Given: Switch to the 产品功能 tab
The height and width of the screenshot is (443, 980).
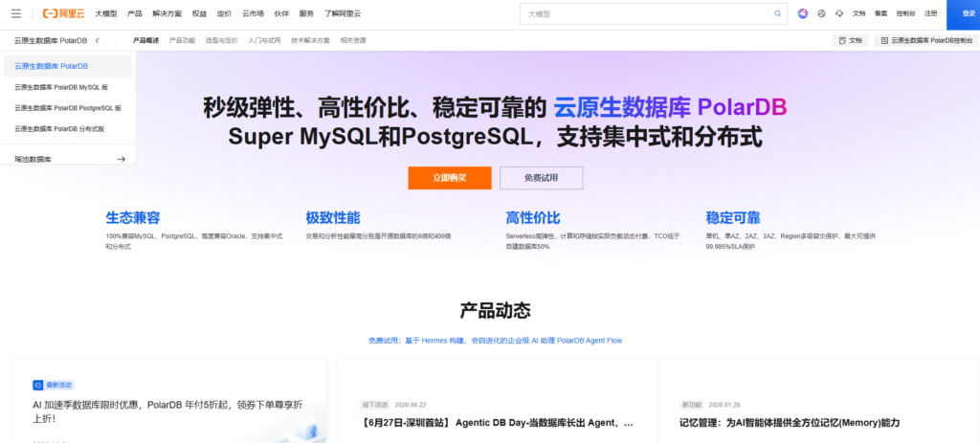Looking at the screenshot, I should tap(182, 40).
